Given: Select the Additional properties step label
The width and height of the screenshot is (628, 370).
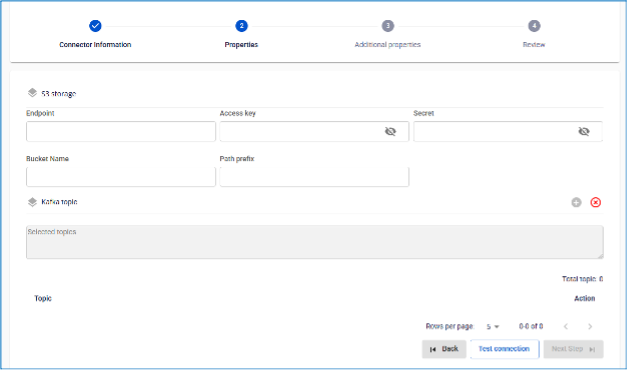Looking at the screenshot, I should (388, 45).
